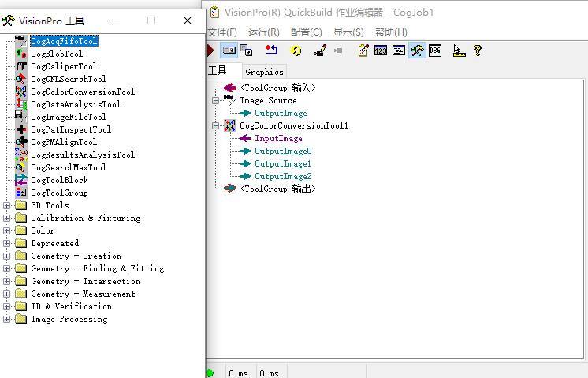588x378 pixels.
Task: Click the red dot with blue arrow icon
Action: (x=271, y=50)
